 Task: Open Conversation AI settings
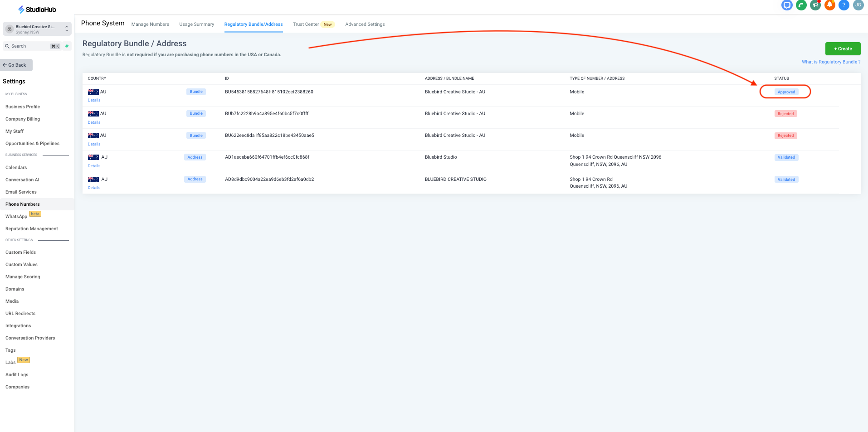[x=22, y=180]
